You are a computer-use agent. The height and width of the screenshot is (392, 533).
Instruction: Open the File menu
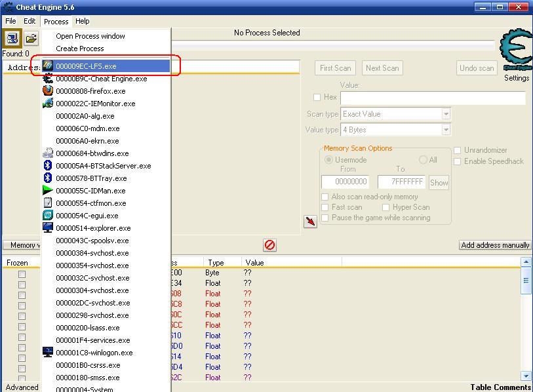[10, 21]
